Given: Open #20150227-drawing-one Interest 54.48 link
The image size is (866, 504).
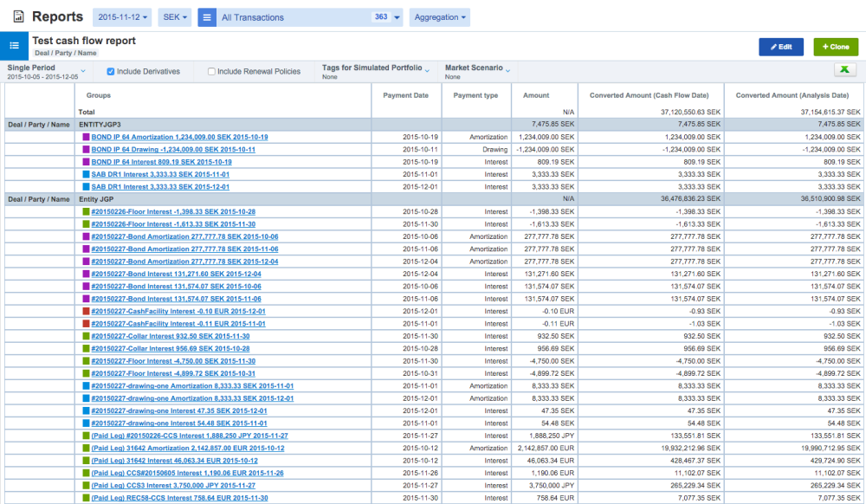Looking at the screenshot, I should [x=179, y=423].
